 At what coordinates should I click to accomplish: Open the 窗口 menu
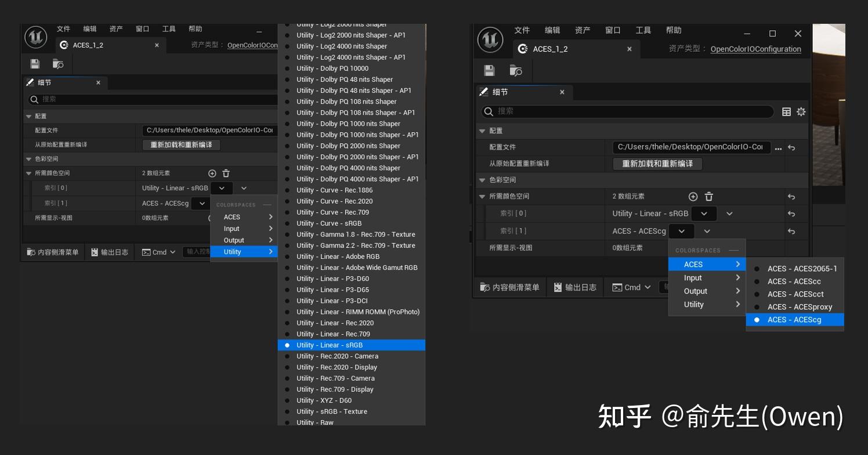615,30
